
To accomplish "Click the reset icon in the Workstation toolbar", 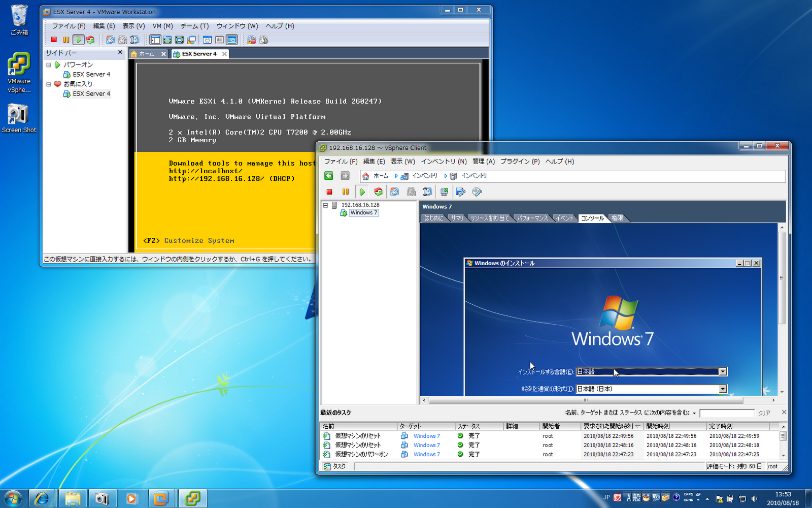I will coord(90,40).
